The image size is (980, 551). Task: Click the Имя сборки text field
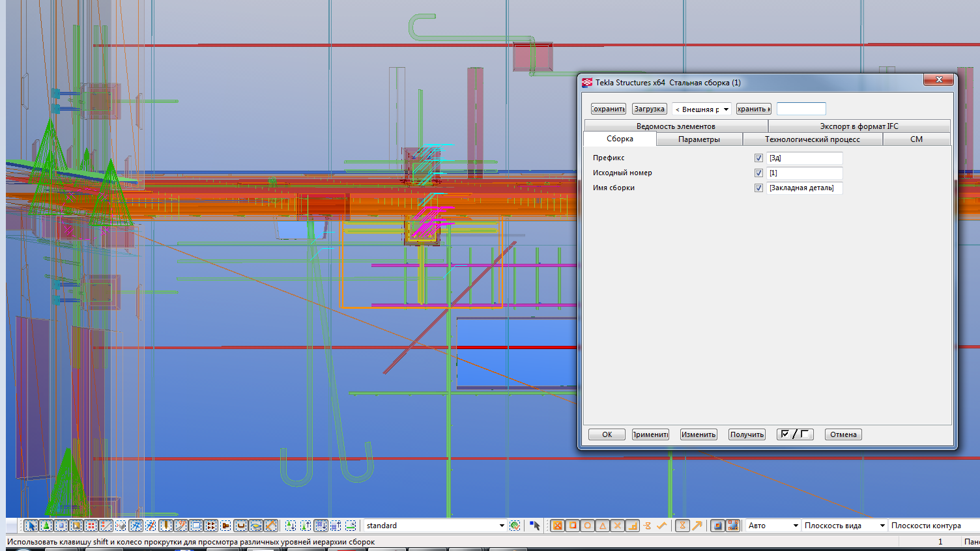point(804,188)
